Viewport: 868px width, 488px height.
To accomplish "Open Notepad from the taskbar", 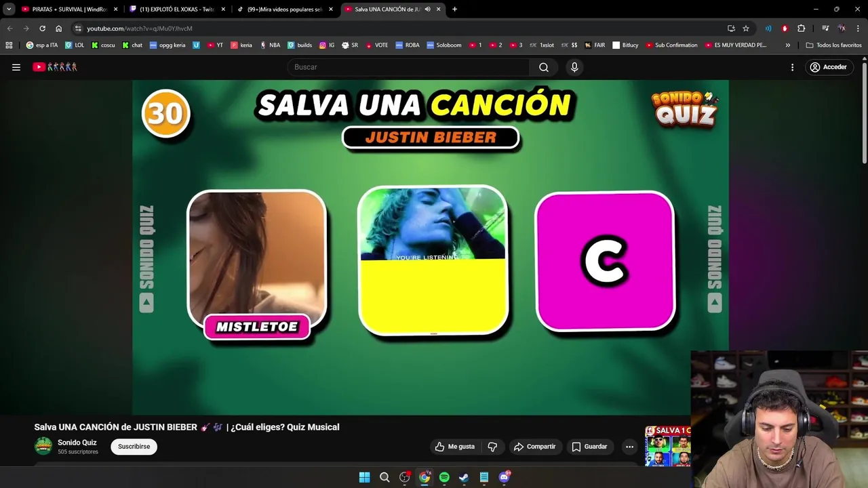I will click(484, 477).
